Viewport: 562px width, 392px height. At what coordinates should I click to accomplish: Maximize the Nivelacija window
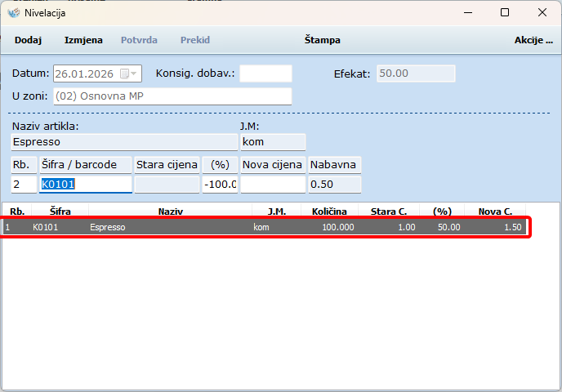point(505,12)
